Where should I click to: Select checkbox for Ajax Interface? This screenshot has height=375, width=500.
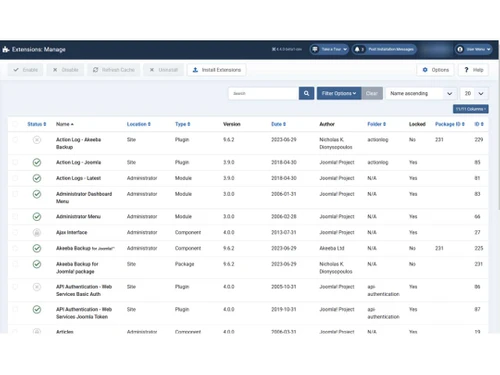tap(15, 232)
